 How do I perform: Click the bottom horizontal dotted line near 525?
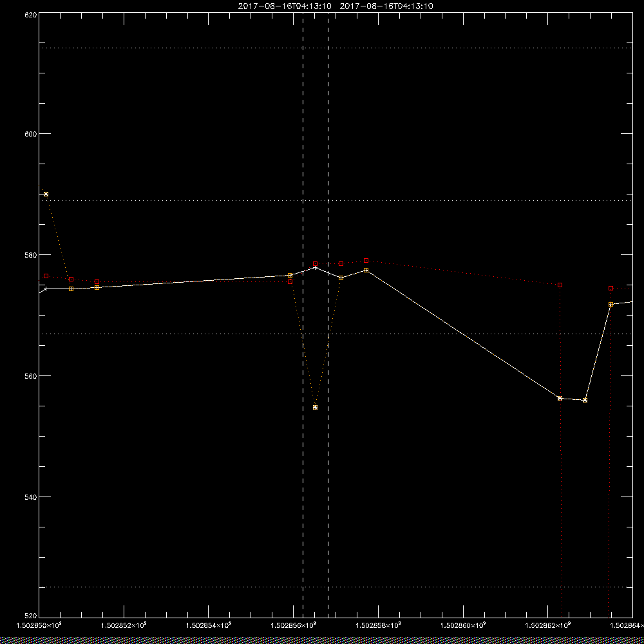[336, 587]
